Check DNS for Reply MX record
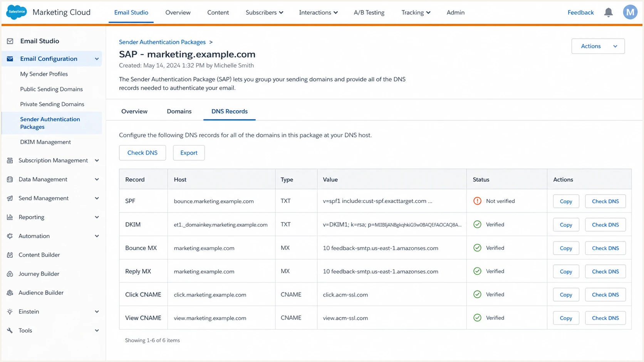The image size is (644, 362). [x=605, y=271]
